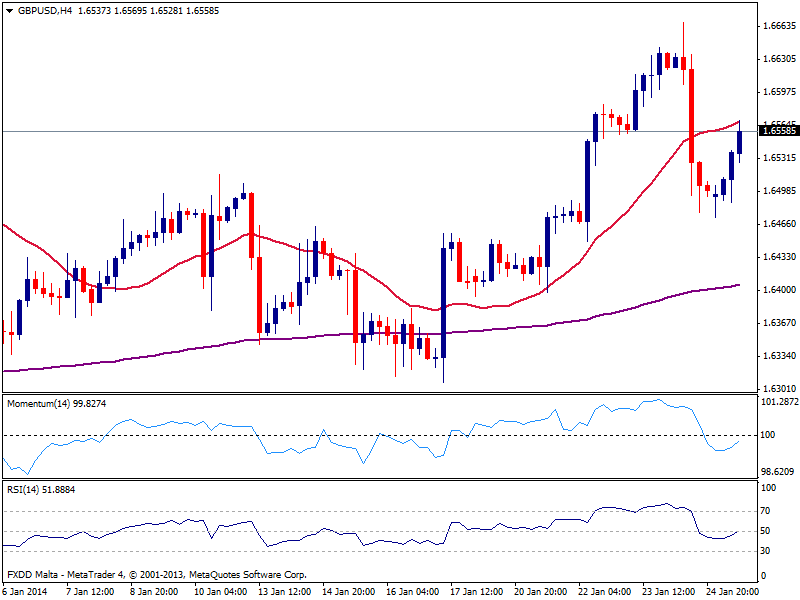Click the price scale label 1.63010

coord(779,389)
